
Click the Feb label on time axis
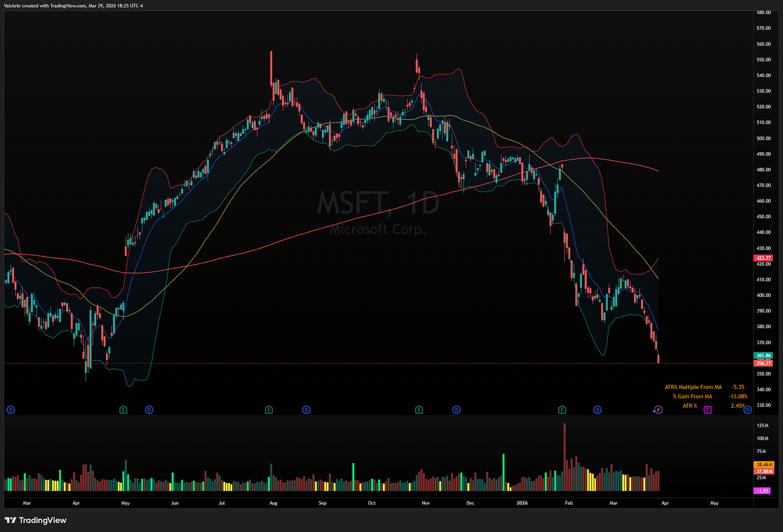pos(569,503)
